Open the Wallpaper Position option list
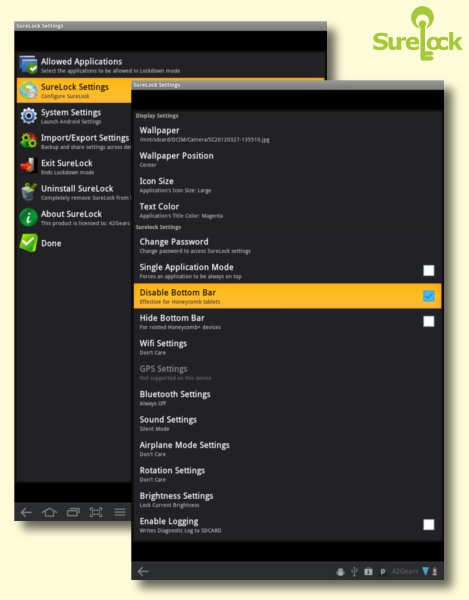Viewport: 469px width, 600px height. click(x=288, y=160)
